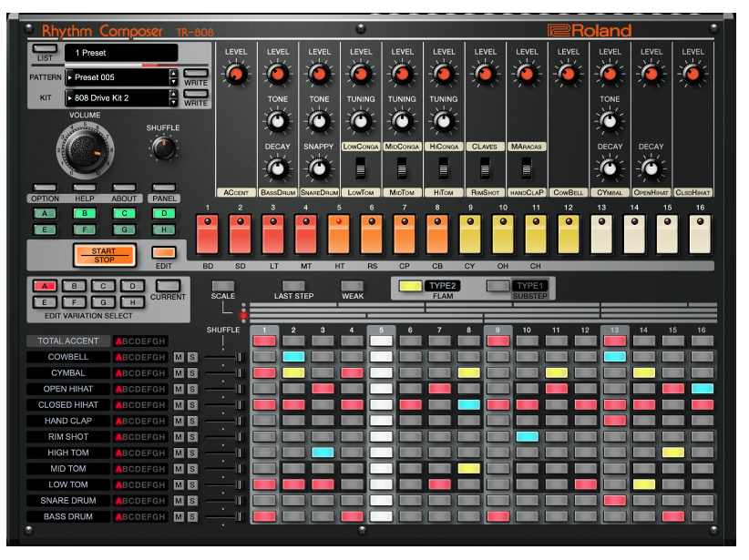Mute the SNARE DRUM track
The width and height of the screenshot is (749, 560).
point(179,501)
